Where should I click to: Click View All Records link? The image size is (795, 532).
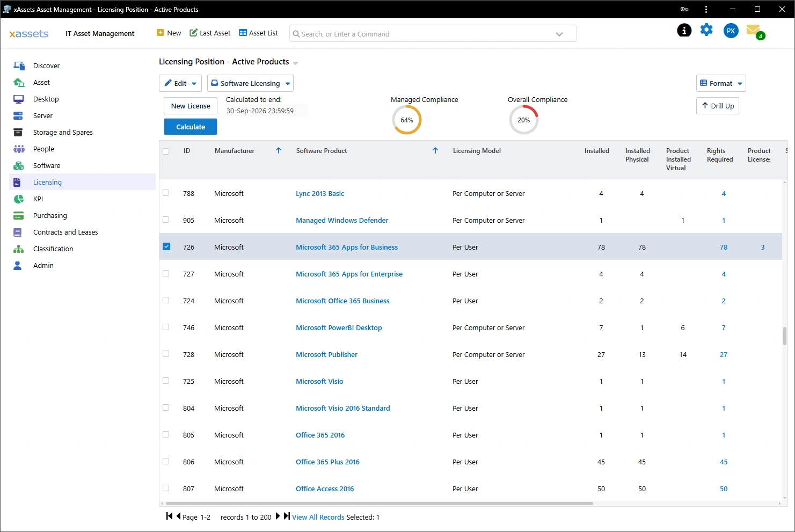click(318, 517)
